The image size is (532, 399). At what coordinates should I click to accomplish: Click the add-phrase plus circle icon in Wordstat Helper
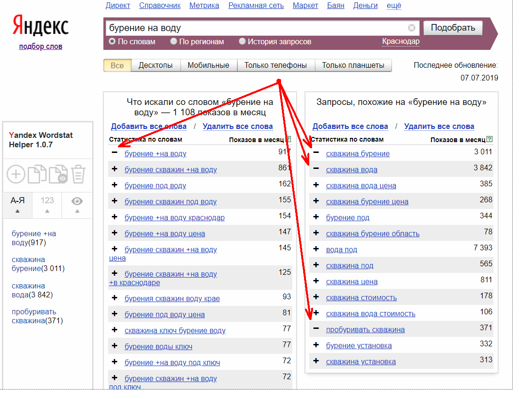(x=16, y=174)
